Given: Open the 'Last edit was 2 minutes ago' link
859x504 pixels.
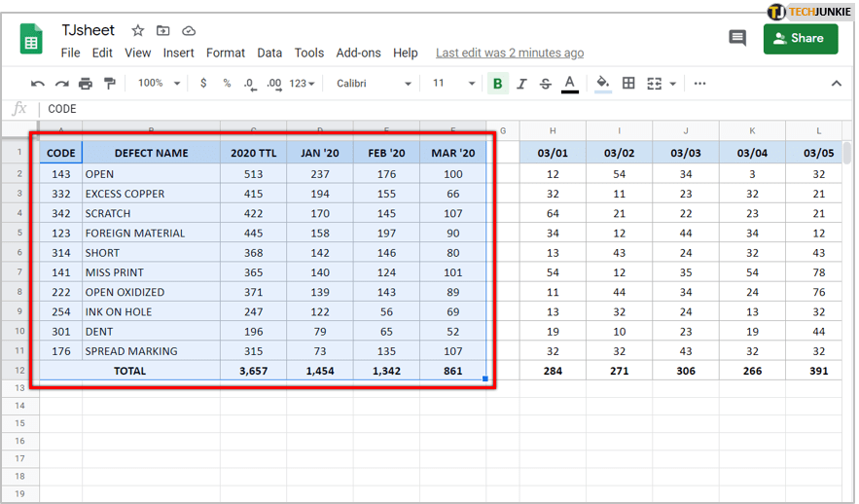Looking at the screenshot, I should (x=510, y=53).
